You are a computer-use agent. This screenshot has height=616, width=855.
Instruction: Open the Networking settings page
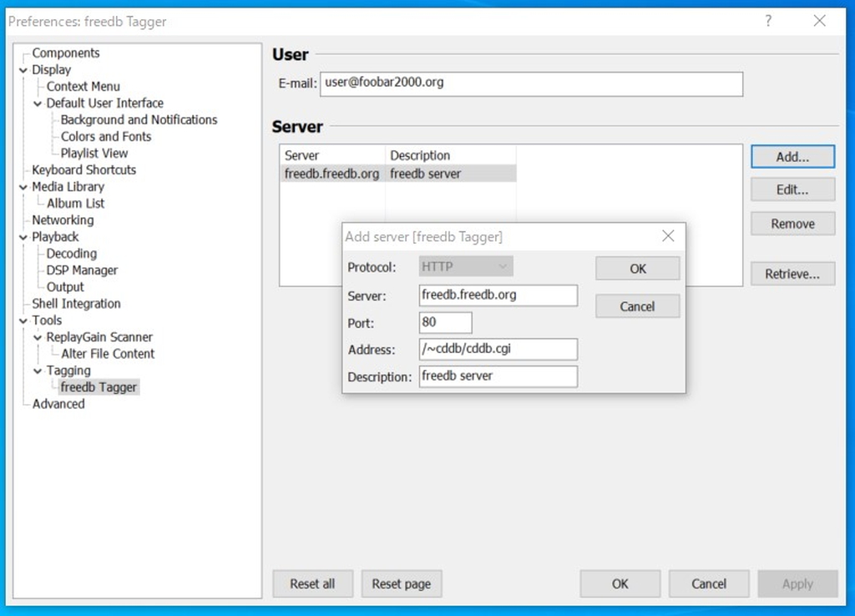63,220
